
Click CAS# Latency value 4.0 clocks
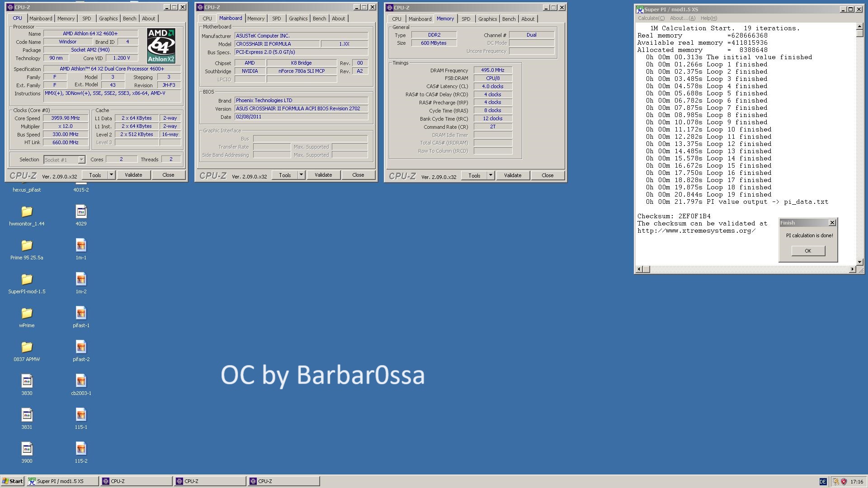[x=493, y=87]
